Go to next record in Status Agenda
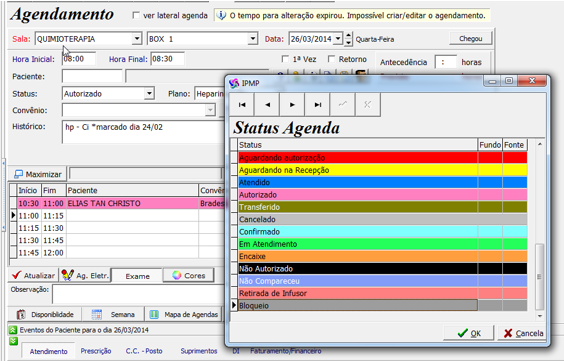The width and height of the screenshot is (564, 361). [x=292, y=105]
